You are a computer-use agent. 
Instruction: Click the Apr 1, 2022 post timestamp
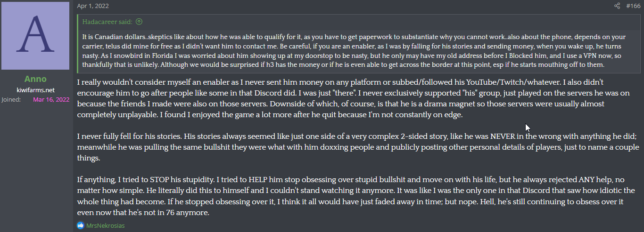pos(92,6)
